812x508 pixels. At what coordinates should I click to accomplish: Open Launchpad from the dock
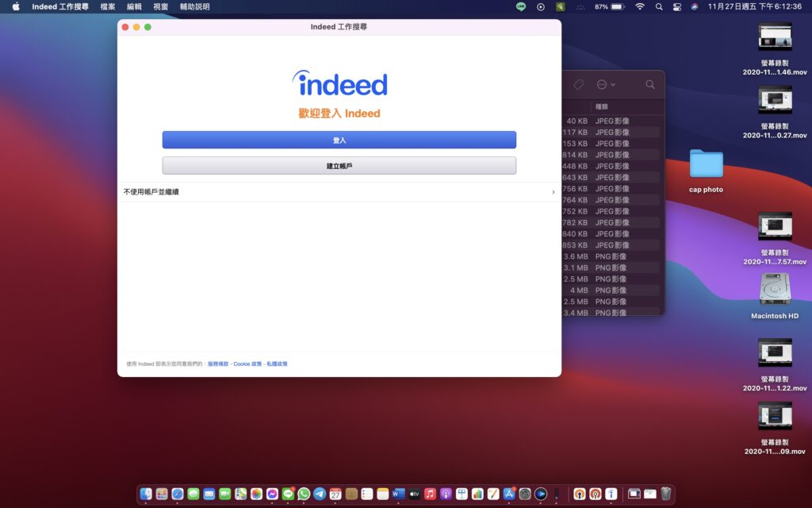point(162,494)
